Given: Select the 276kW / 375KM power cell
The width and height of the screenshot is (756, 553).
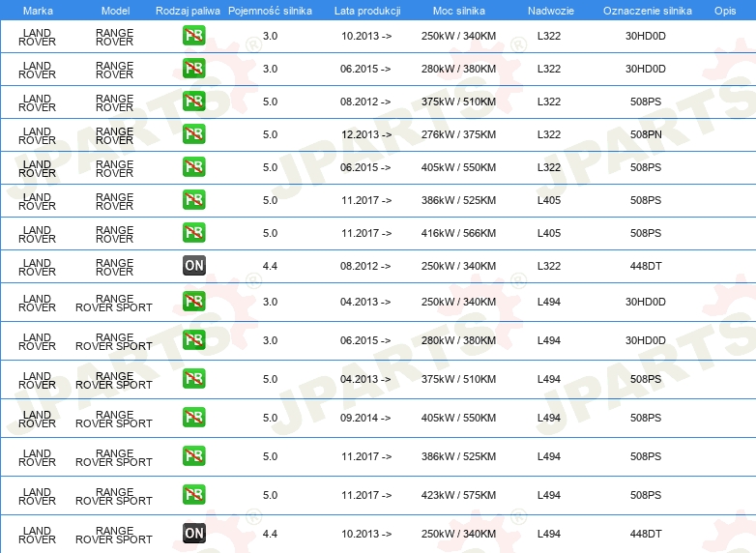Looking at the screenshot, I should click(x=458, y=134).
